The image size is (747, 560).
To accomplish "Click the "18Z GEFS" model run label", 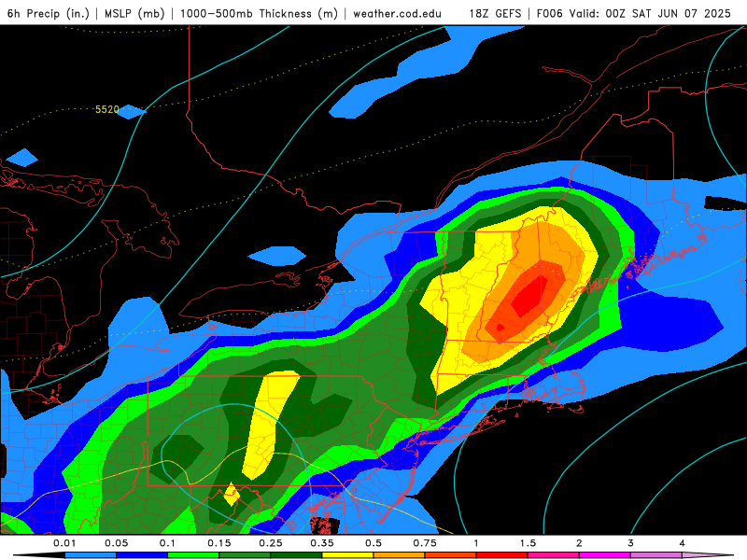I will coord(495,13).
